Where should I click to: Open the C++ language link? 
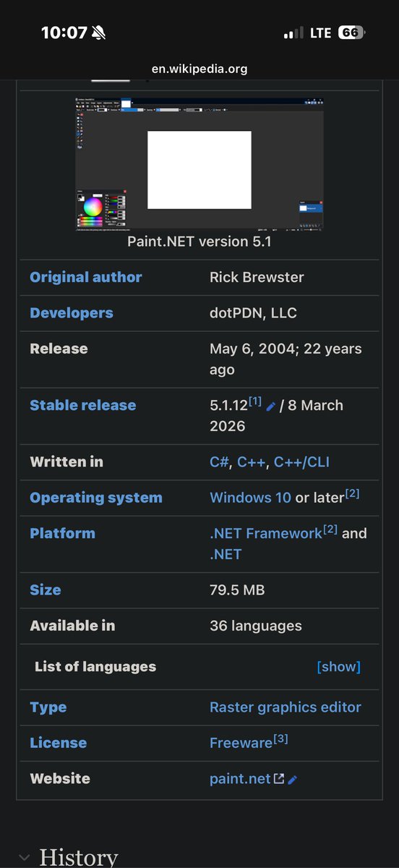252,461
